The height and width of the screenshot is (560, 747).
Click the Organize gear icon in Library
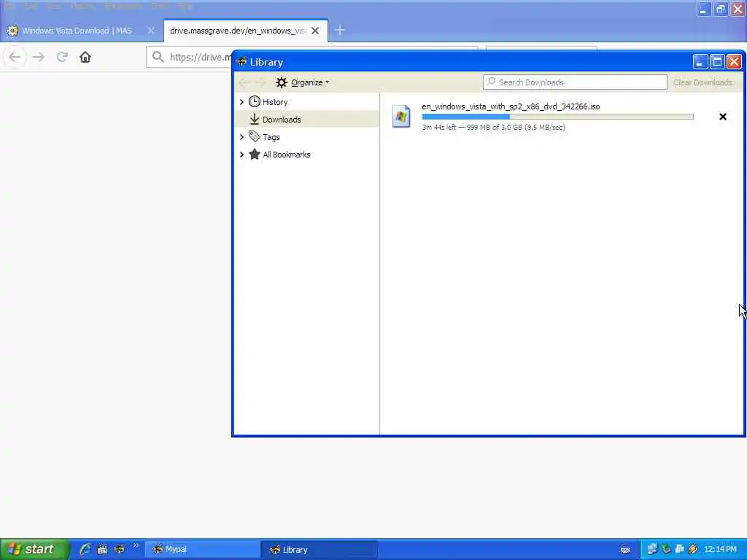point(282,82)
